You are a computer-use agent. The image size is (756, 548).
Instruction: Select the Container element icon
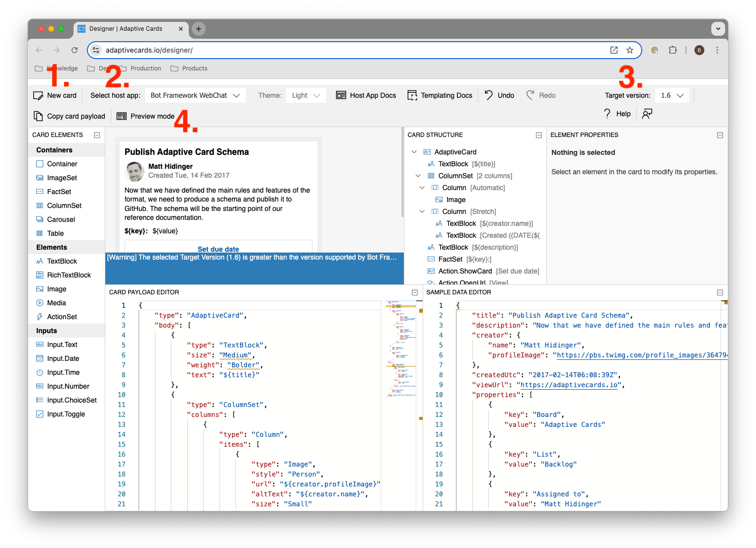40,164
